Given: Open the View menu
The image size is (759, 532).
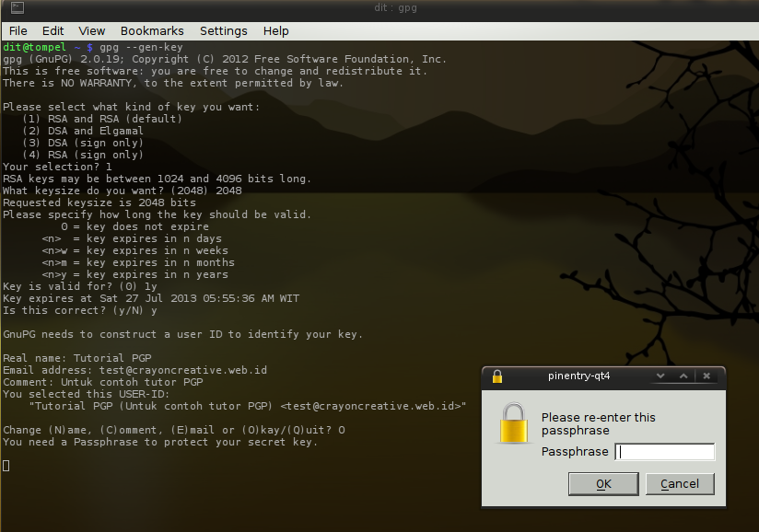Looking at the screenshot, I should [91, 31].
